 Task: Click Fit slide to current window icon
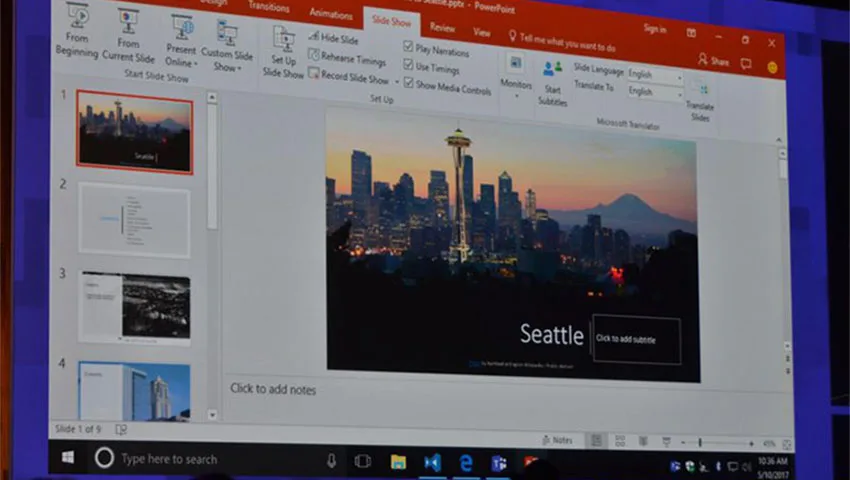(787, 445)
